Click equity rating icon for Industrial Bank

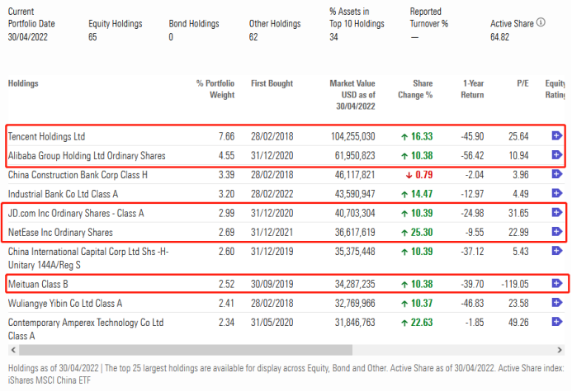[x=556, y=194]
